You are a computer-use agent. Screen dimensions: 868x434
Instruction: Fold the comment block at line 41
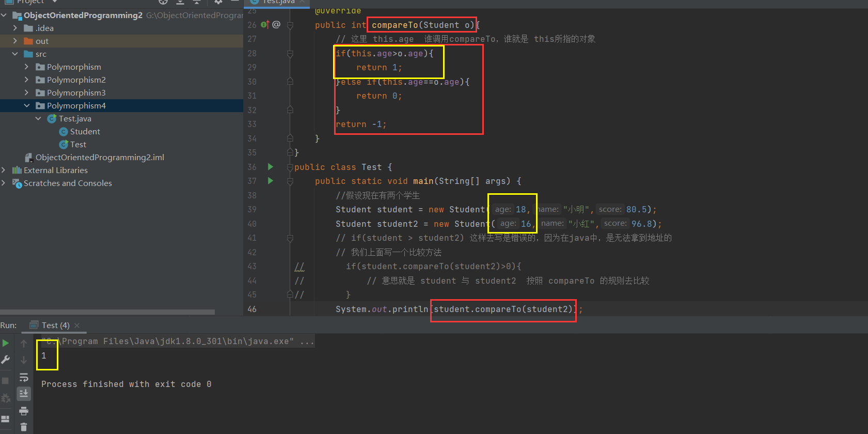point(290,238)
